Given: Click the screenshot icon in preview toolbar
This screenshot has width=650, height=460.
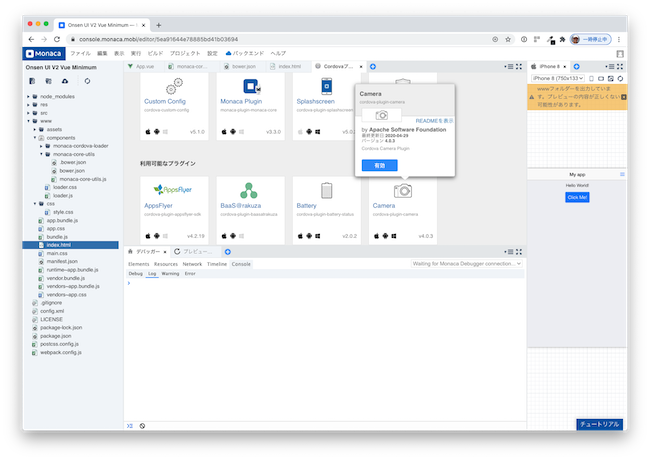Looking at the screenshot, I should click(611, 78).
